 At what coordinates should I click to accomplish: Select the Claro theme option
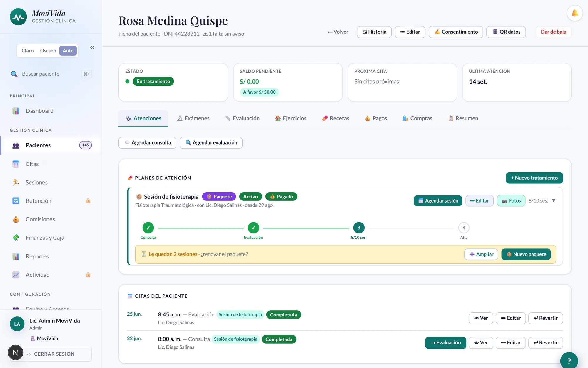click(27, 51)
